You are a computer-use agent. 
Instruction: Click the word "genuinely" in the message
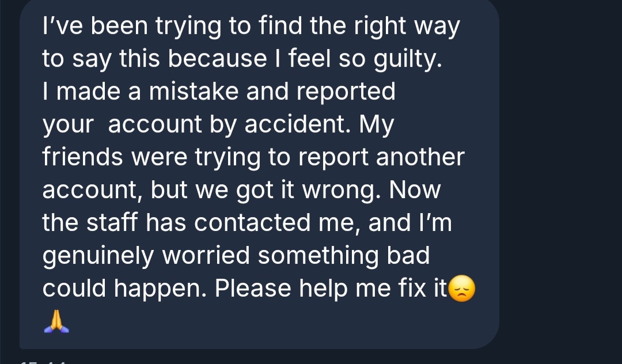(x=97, y=256)
